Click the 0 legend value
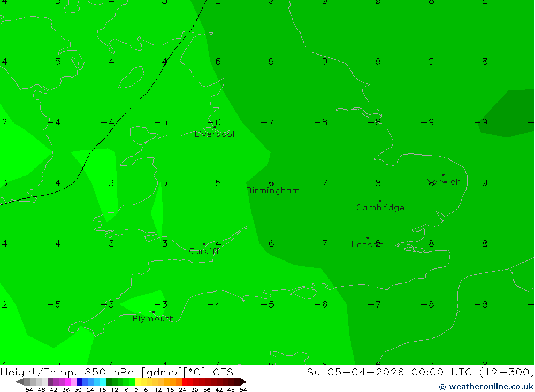The width and height of the screenshot is (535, 392). tap(136, 390)
